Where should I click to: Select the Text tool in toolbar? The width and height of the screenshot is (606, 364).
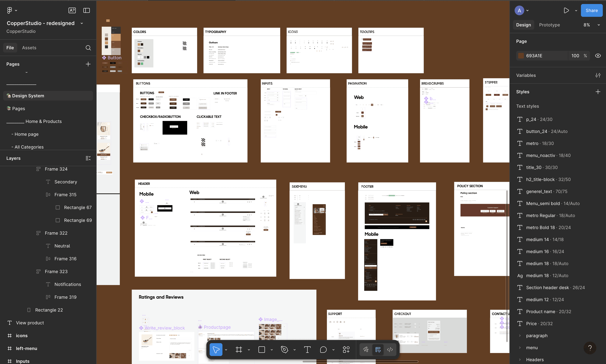click(x=307, y=349)
